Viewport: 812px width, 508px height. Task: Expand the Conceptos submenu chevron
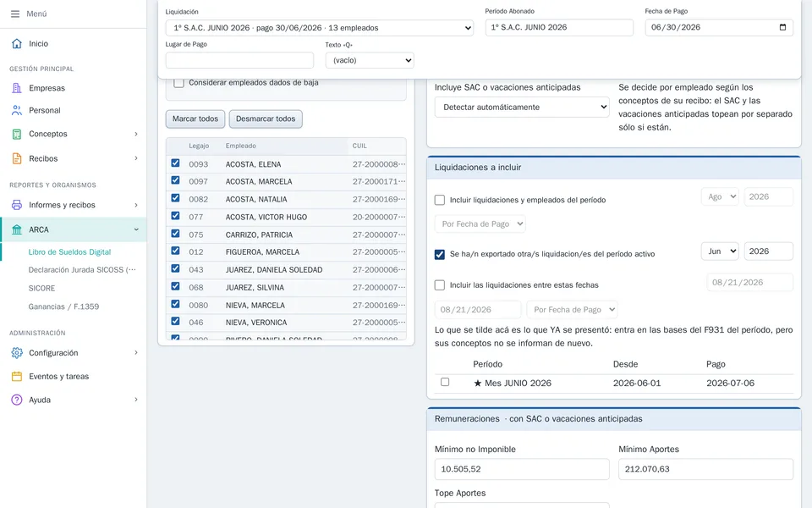tap(136, 134)
